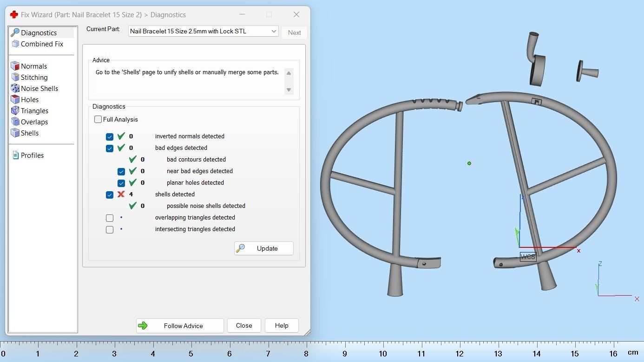Image resolution: width=644 pixels, height=362 pixels.
Task: Click the Close button
Action: pyautogui.click(x=244, y=326)
